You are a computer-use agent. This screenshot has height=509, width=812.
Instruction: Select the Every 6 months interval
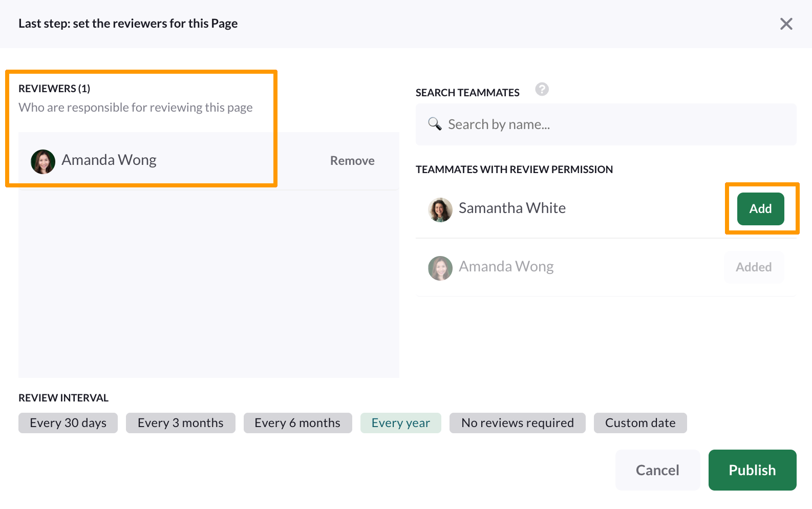297,423
